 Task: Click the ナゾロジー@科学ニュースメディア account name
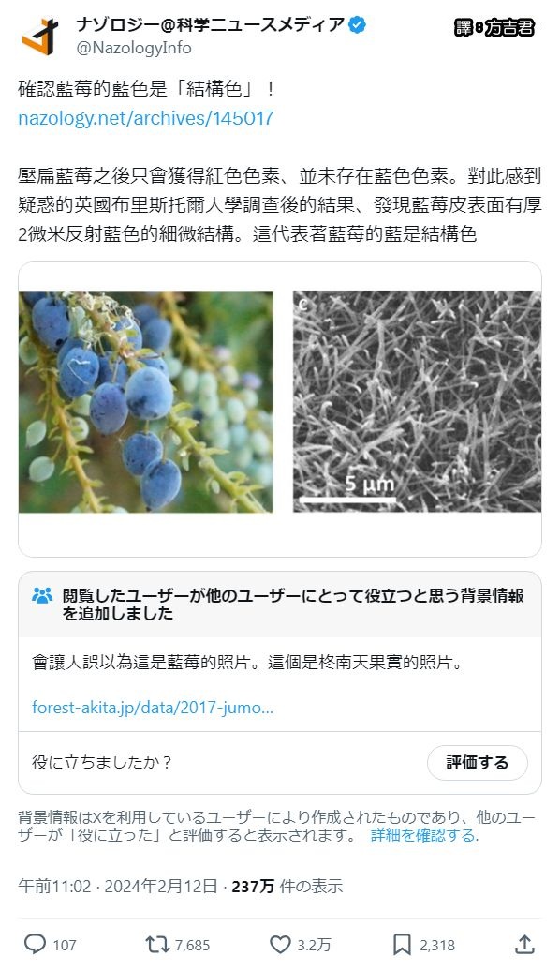(211, 24)
